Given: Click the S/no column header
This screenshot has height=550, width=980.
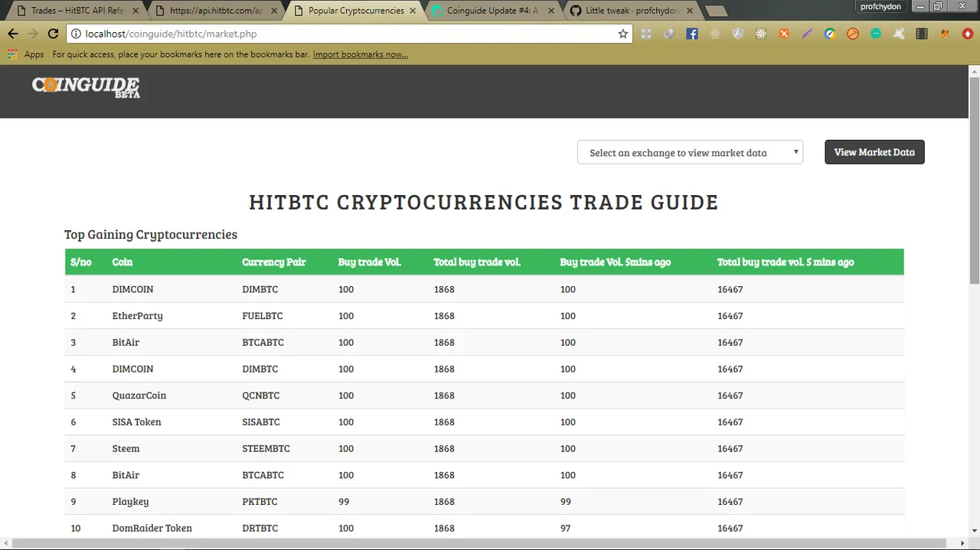Looking at the screenshot, I should pos(80,262).
